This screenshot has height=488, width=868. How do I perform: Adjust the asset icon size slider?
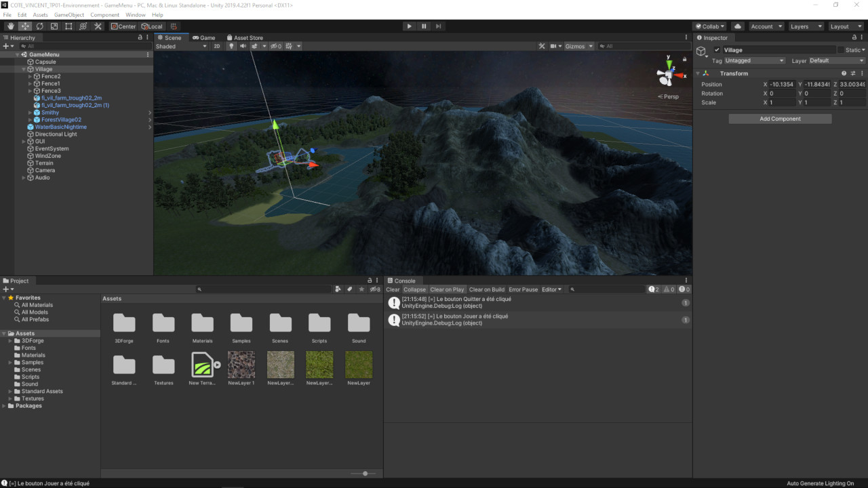point(365,473)
